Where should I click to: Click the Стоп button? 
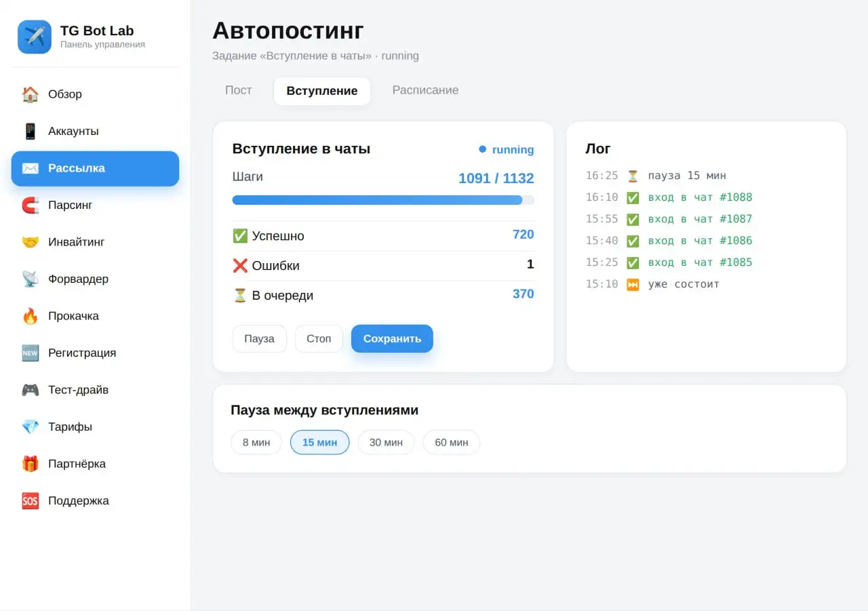319,338
